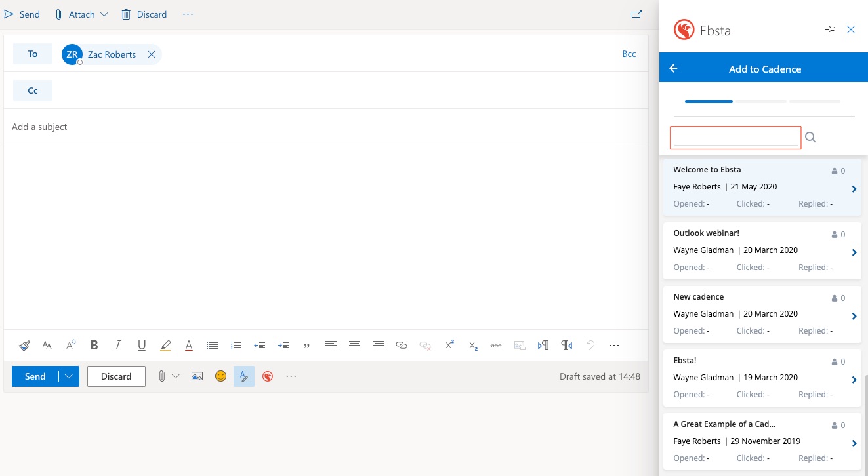Decrease the indent

coord(260,345)
